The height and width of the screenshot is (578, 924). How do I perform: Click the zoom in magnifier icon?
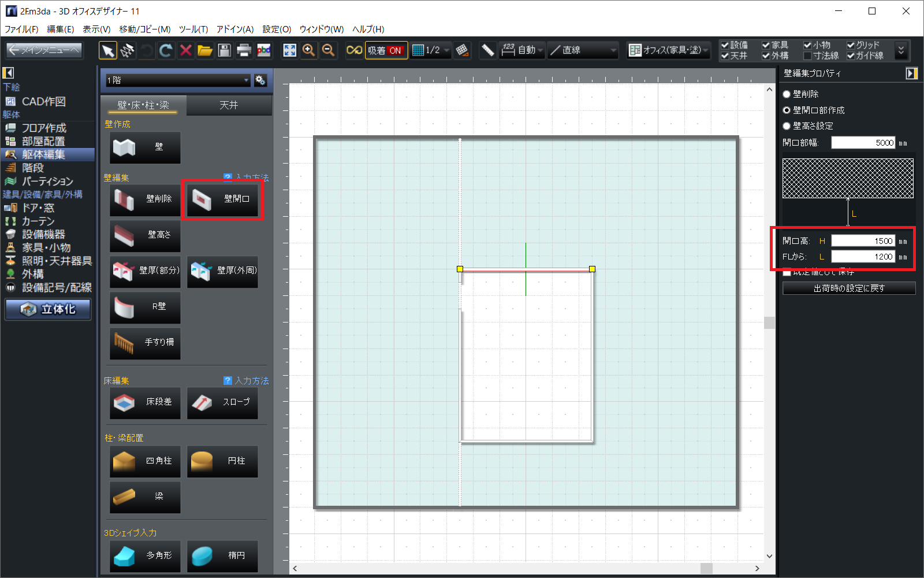pos(309,51)
